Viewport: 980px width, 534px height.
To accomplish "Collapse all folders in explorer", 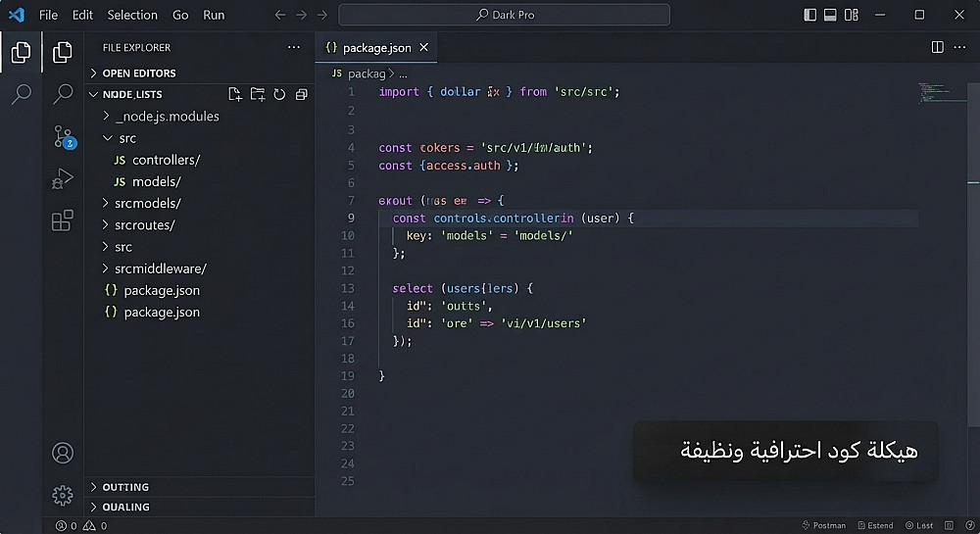I will pyautogui.click(x=301, y=94).
